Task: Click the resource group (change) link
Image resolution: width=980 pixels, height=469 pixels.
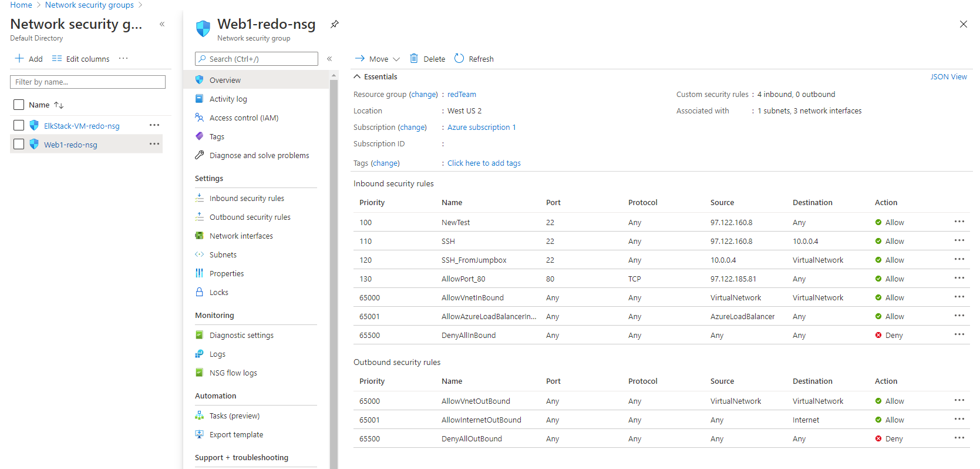Action: [x=423, y=95]
